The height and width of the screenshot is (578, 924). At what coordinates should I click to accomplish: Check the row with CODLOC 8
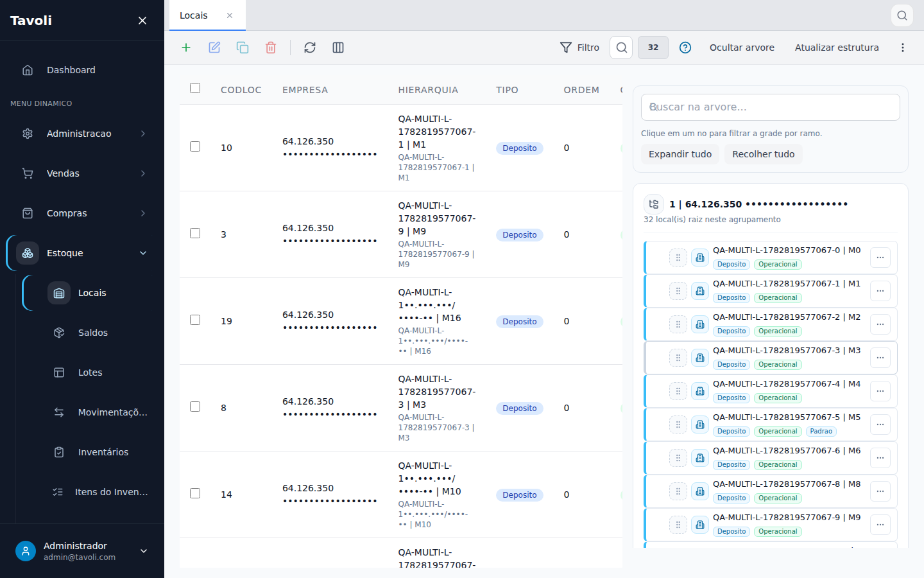click(195, 407)
